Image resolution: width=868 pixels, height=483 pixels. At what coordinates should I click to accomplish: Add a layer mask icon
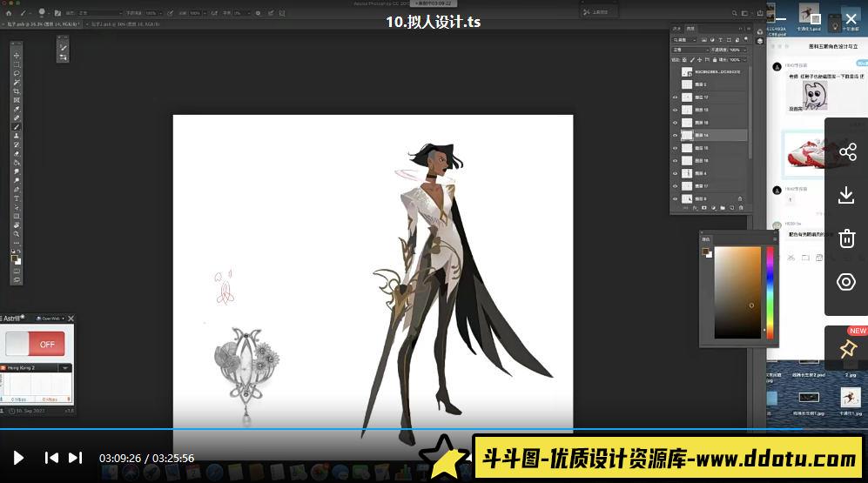(703, 207)
